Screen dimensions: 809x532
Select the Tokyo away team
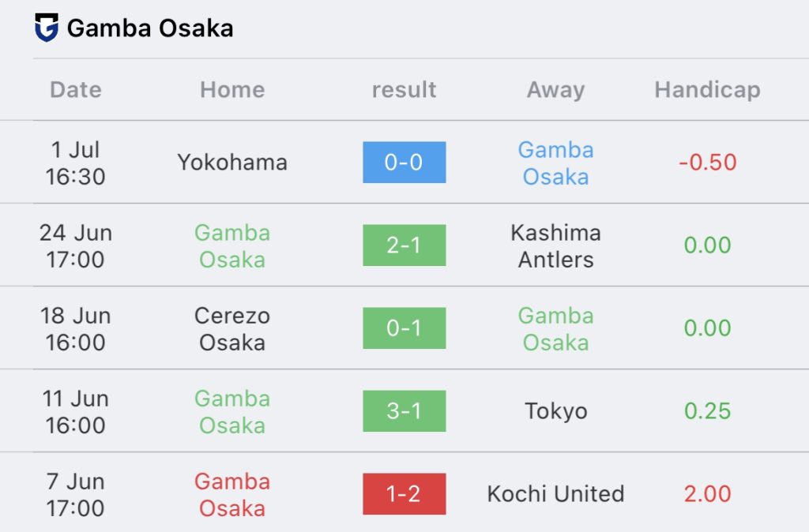coord(555,411)
